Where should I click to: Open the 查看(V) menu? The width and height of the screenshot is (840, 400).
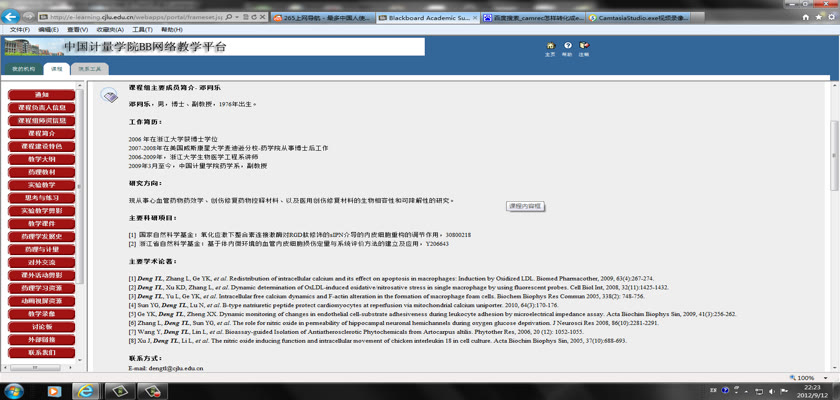[78, 29]
